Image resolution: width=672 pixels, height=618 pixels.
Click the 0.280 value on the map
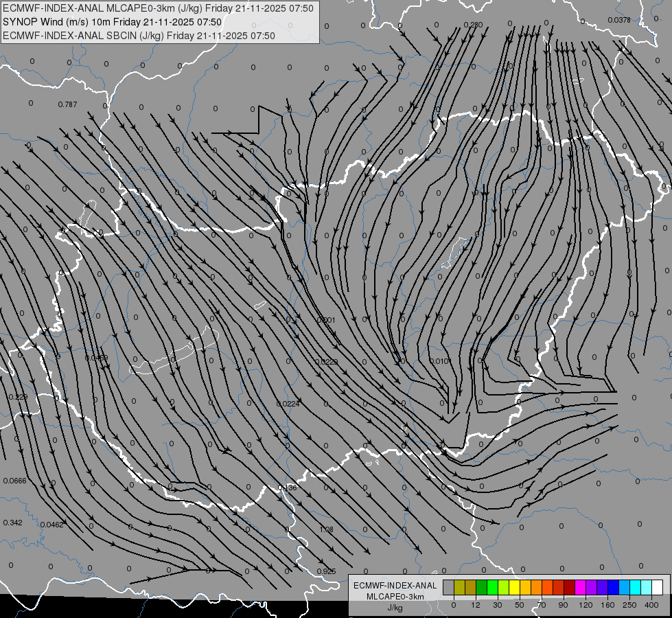(x=473, y=25)
